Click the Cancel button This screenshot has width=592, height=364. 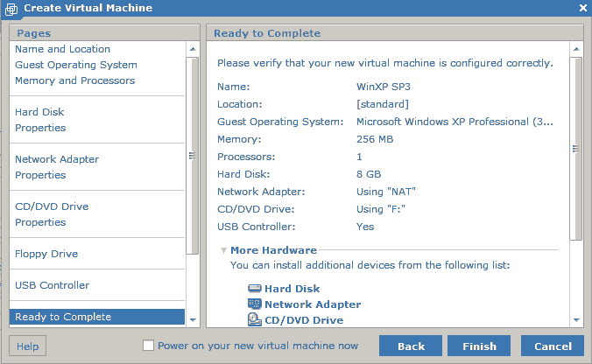pos(553,346)
